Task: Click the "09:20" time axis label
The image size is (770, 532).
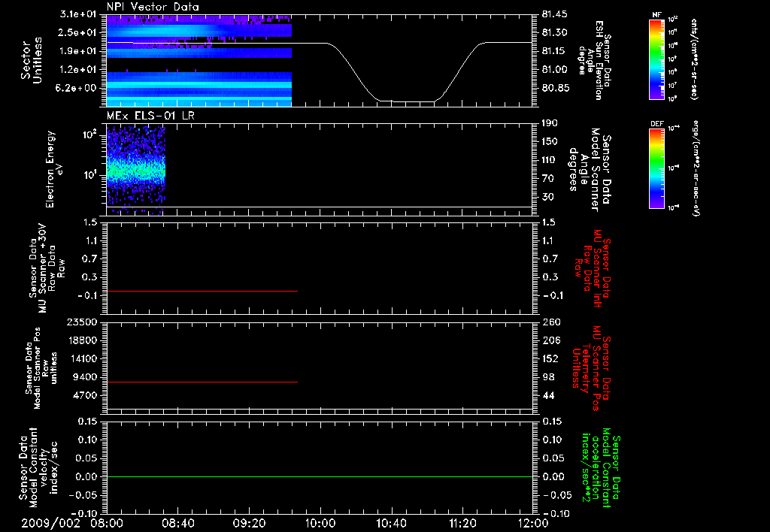Action: [x=249, y=523]
